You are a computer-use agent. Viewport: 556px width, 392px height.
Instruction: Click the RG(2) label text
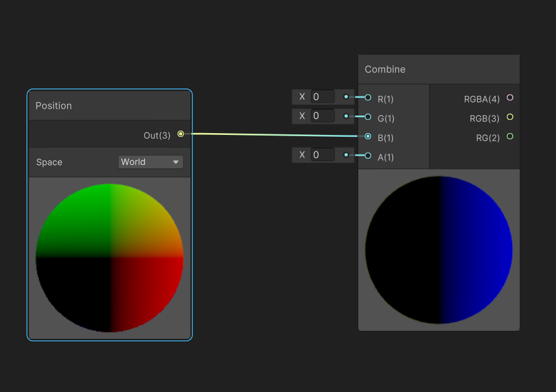(488, 138)
